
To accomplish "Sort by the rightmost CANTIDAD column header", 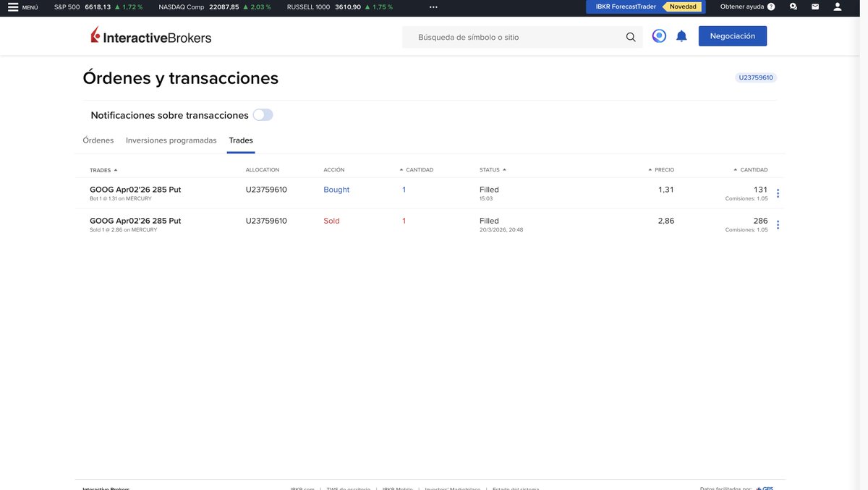I will [x=750, y=170].
